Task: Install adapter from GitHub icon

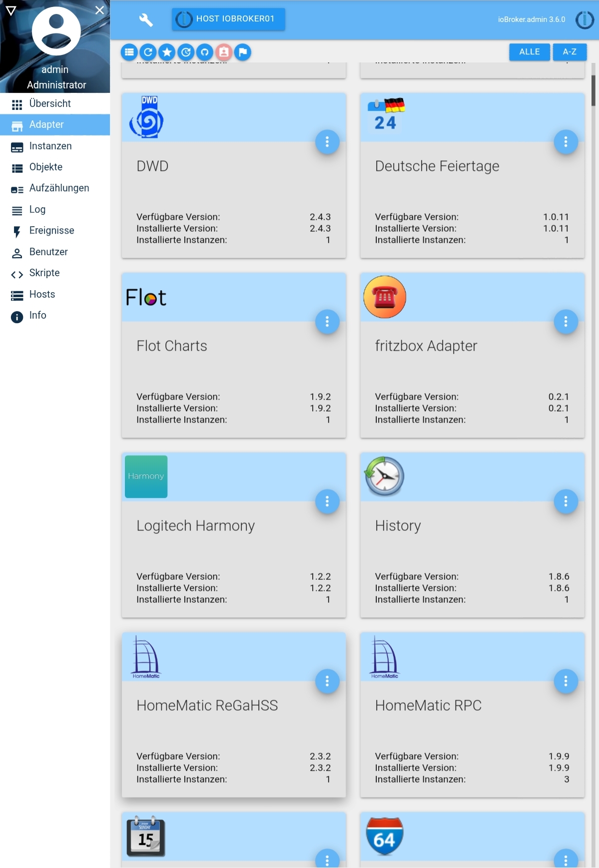Action: click(205, 52)
